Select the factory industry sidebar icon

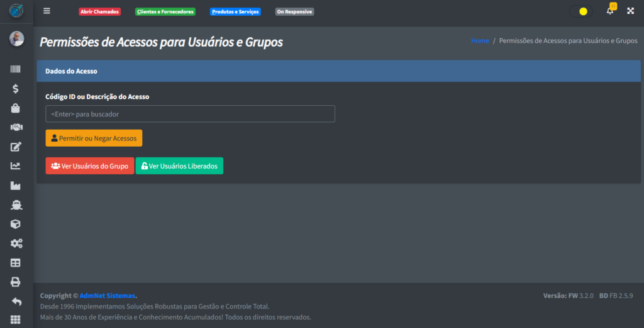pyautogui.click(x=16, y=186)
